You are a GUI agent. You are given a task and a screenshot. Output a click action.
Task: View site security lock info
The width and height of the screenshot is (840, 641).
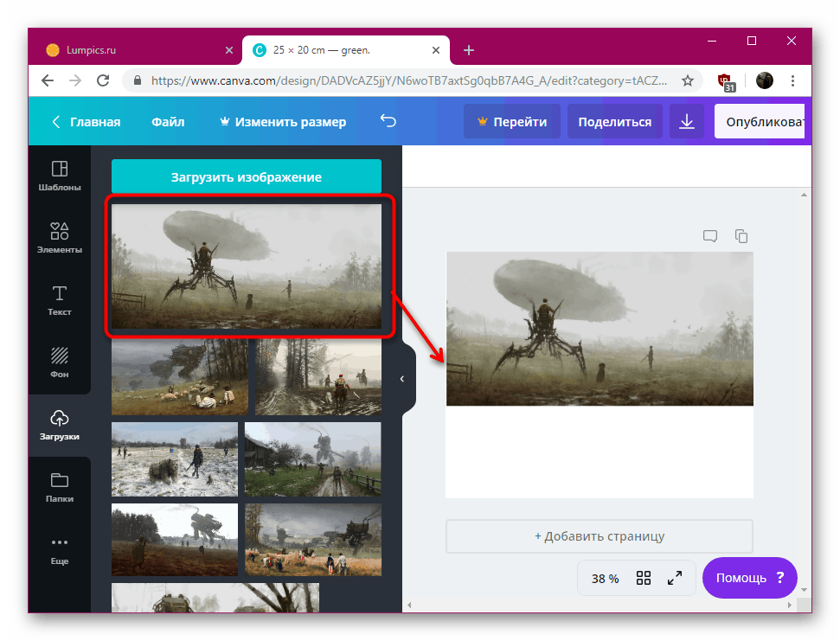tap(138, 80)
